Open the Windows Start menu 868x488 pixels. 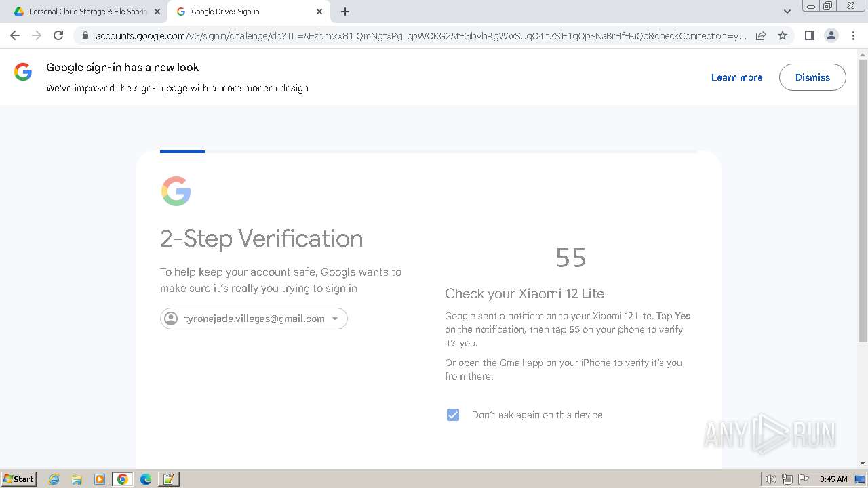pos(19,479)
